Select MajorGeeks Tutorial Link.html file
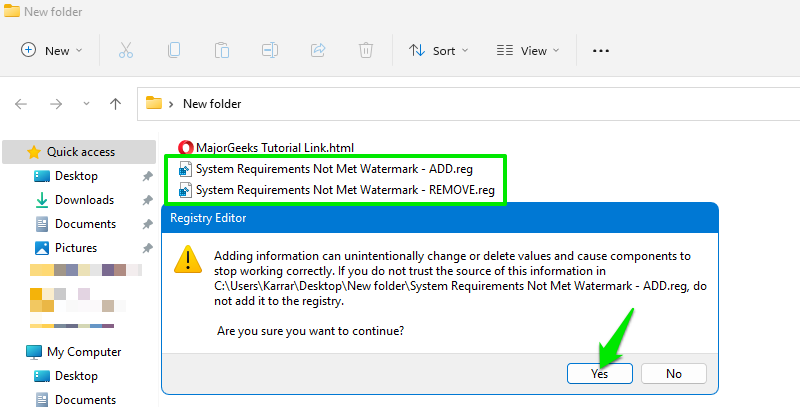The width and height of the screenshot is (800, 407). [x=274, y=148]
